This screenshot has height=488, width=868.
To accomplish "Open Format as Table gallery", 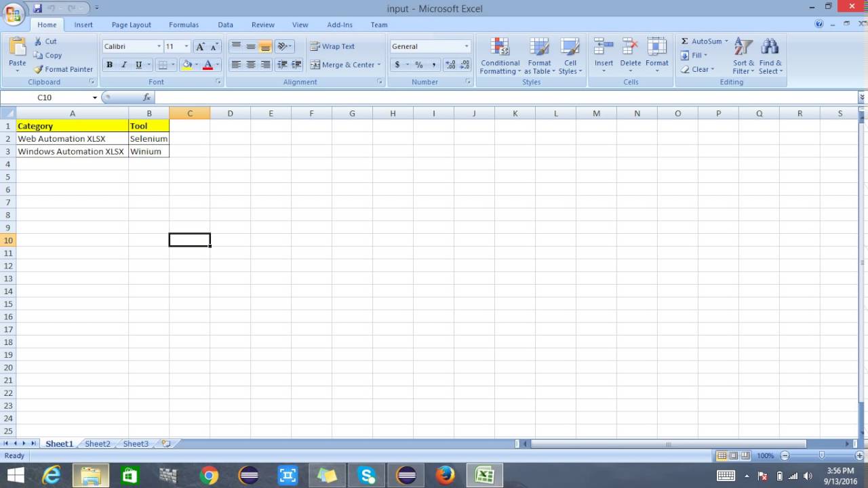I will pyautogui.click(x=539, y=56).
